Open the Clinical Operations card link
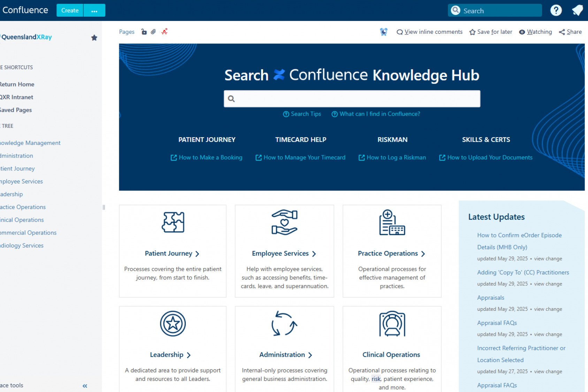The image size is (588, 392). 391,355
